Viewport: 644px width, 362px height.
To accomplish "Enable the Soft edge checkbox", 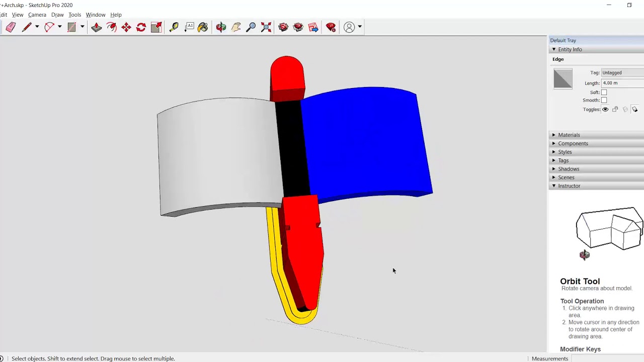I will (604, 93).
